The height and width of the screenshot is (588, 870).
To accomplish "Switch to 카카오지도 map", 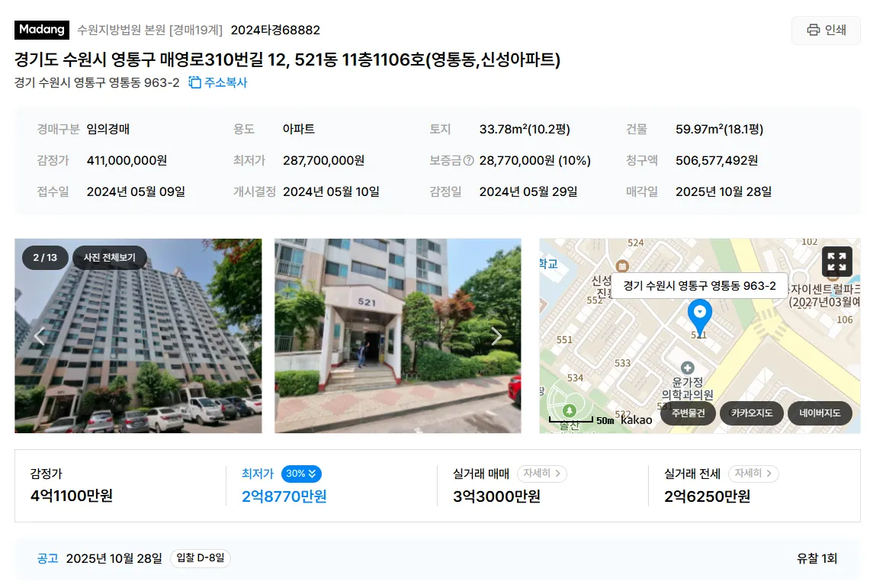I will tap(751, 413).
